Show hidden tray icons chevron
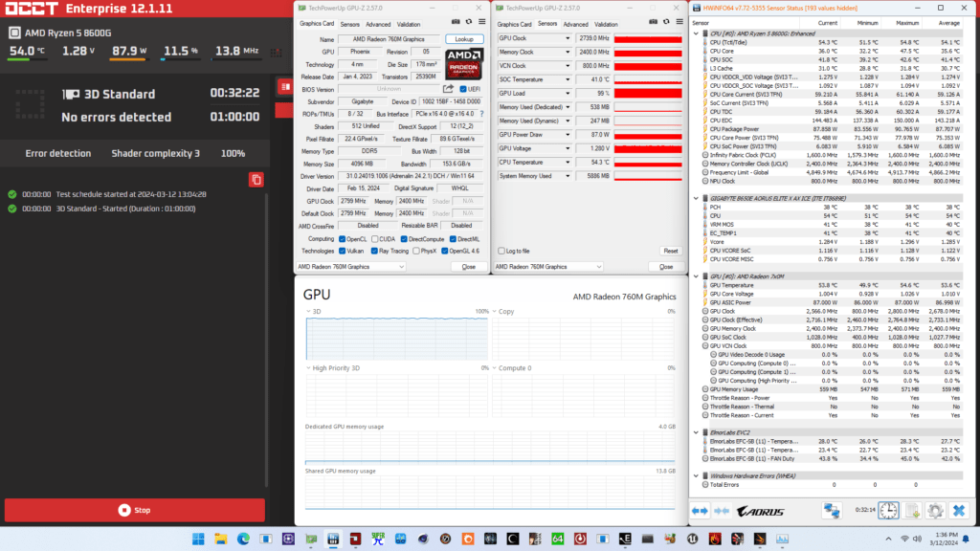The image size is (980, 551). coord(888,539)
